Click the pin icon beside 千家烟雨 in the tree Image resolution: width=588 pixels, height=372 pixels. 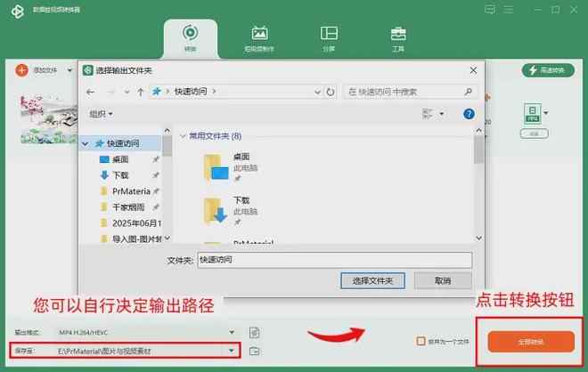(156, 207)
